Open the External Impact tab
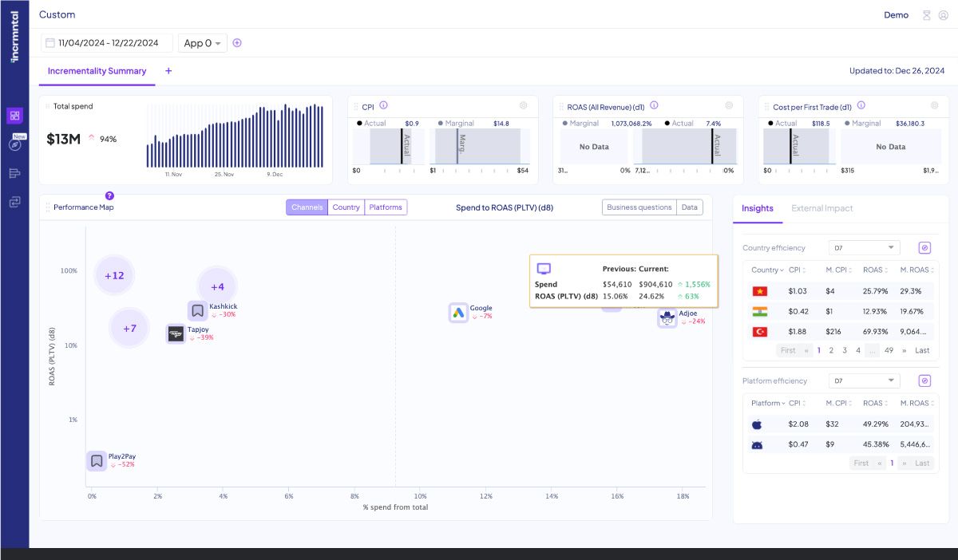Image resolution: width=958 pixels, height=560 pixels. tap(821, 208)
